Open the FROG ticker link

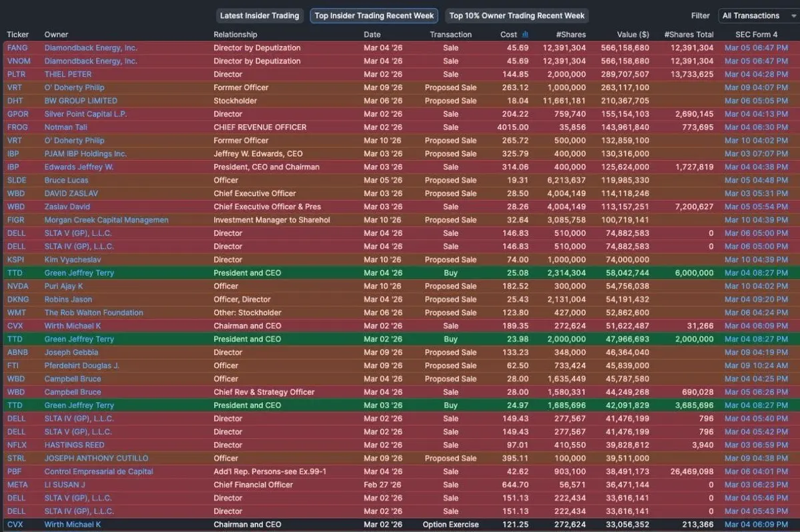tap(17, 127)
